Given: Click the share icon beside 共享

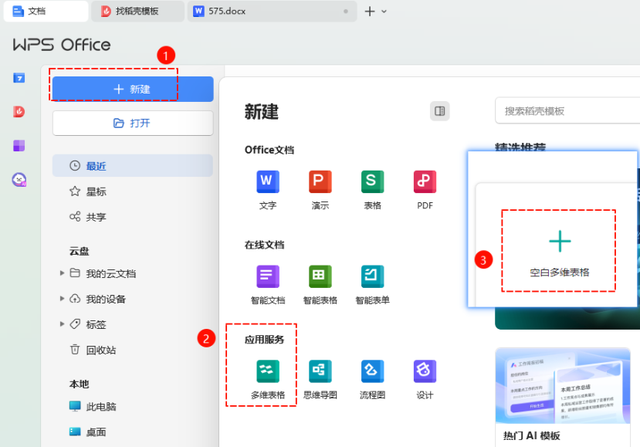Looking at the screenshot, I should pyautogui.click(x=75, y=216).
